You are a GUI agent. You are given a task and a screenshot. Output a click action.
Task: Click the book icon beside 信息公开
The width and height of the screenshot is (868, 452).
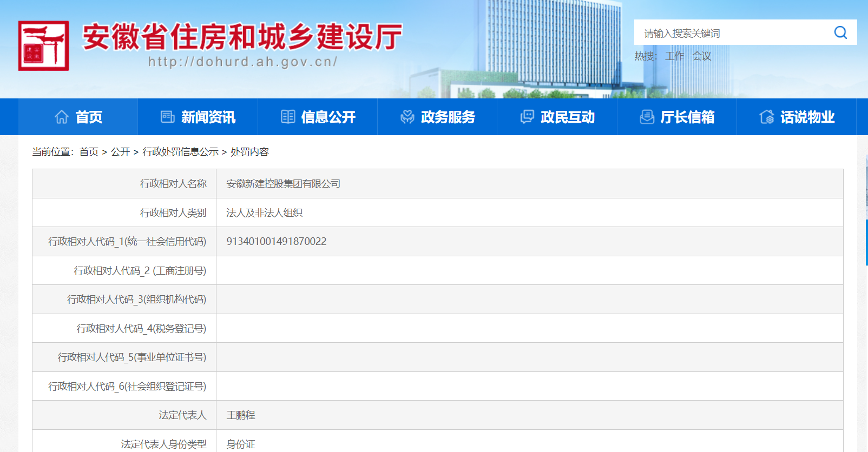(288, 117)
